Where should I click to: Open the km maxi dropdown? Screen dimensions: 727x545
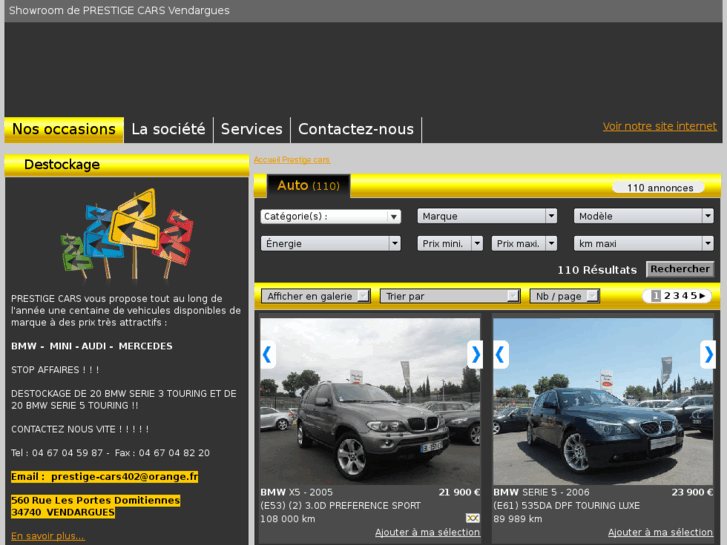point(644,244)
